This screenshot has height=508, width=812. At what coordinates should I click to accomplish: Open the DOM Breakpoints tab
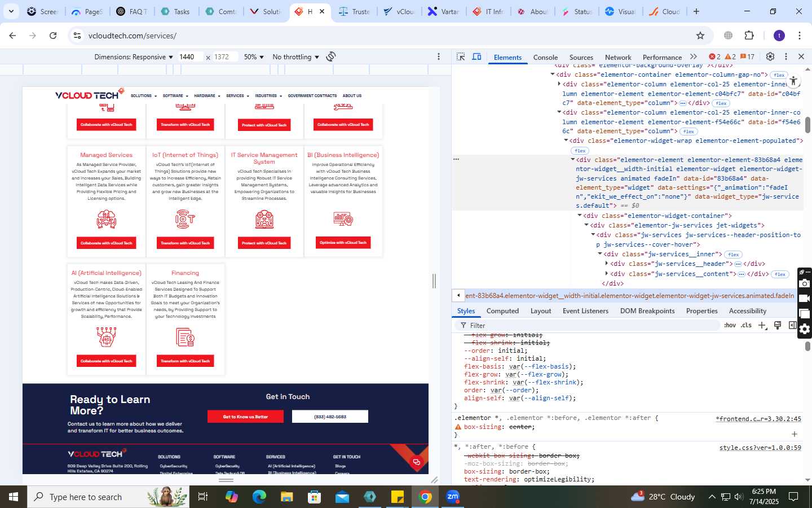pyautogui.click(x=647, y=311)
